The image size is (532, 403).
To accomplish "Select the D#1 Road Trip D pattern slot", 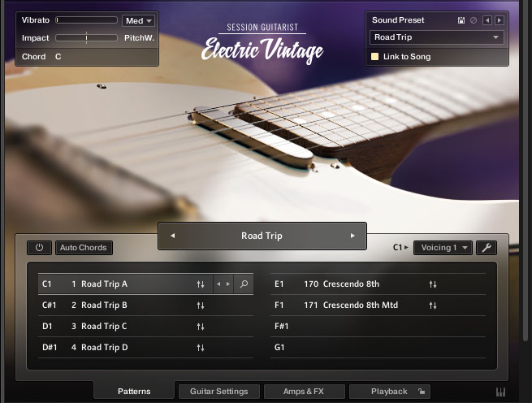I will point(145,347).
